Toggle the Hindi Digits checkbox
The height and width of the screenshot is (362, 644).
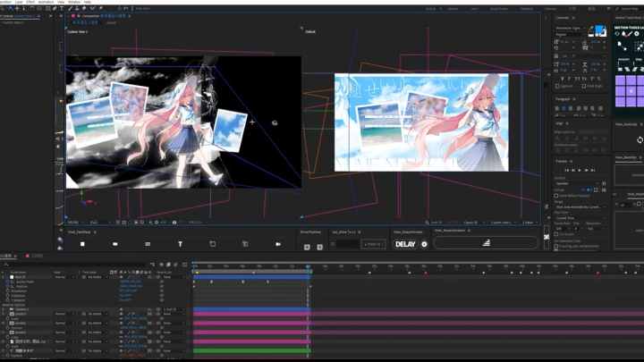[584, 86]
